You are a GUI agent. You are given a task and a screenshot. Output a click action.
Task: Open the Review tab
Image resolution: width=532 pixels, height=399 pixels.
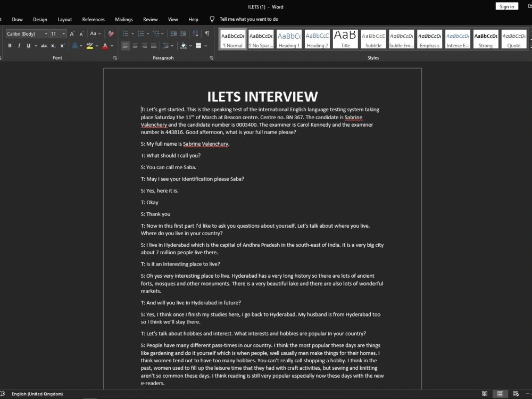[x=151, y=19]
